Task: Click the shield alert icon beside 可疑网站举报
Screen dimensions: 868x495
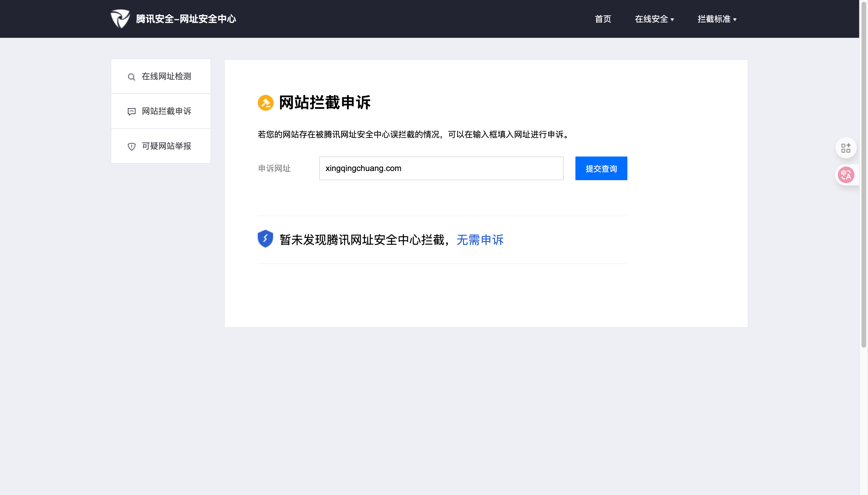Action: click(131, 146)
